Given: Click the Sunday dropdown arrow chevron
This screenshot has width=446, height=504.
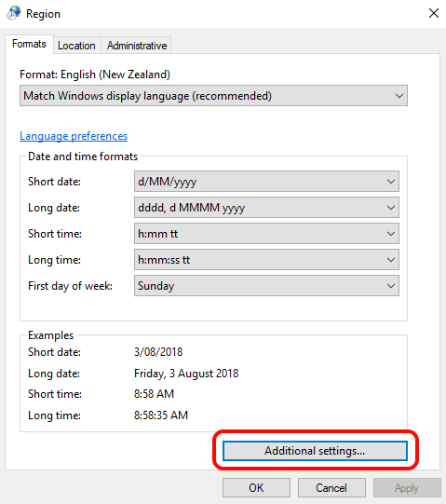Looking at the screenshot, I should [391, 286].
